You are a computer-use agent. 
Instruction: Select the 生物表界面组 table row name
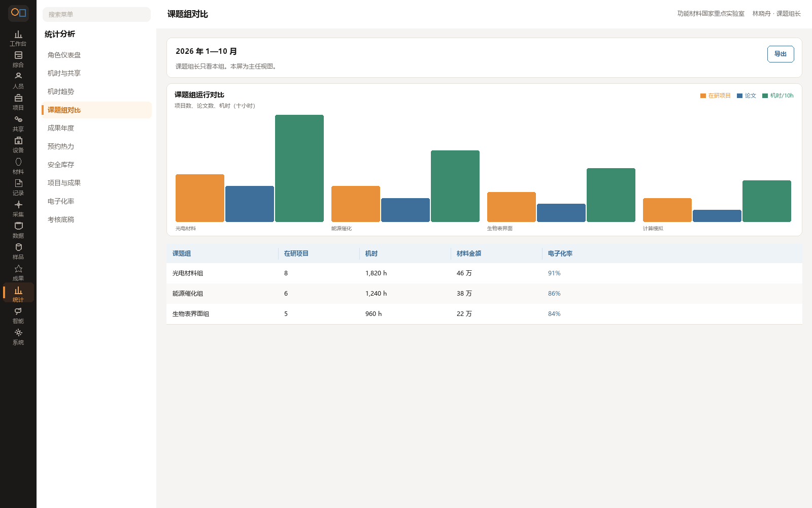click(191, 314)
